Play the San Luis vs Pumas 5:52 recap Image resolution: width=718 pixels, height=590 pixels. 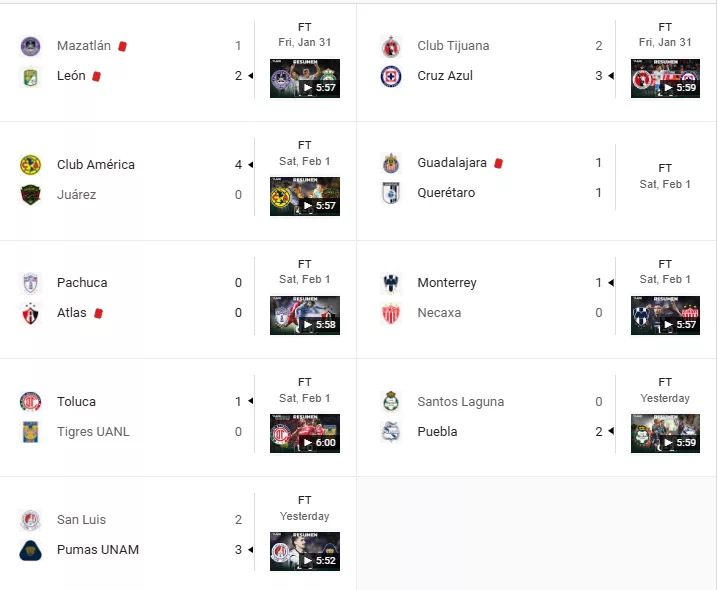pos(305,552)
